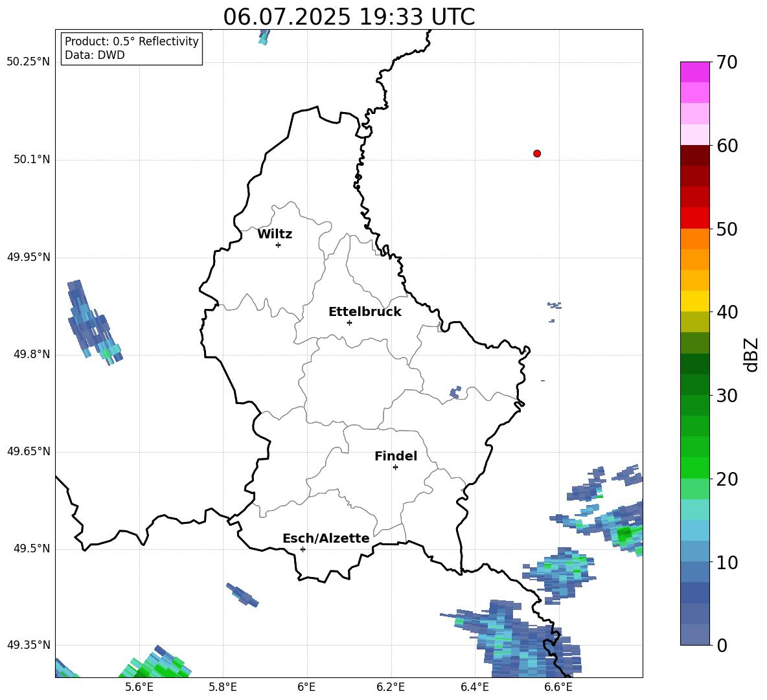Viewport: 767px width, 700px height.
Task: Click the colorbar tick label 0
Action: (x=722, y=646)
